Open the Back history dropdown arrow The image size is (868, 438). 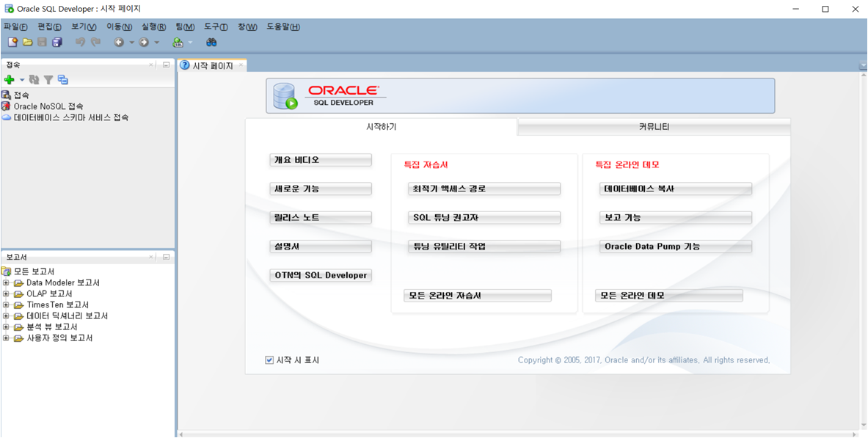(x=132, y=42)
